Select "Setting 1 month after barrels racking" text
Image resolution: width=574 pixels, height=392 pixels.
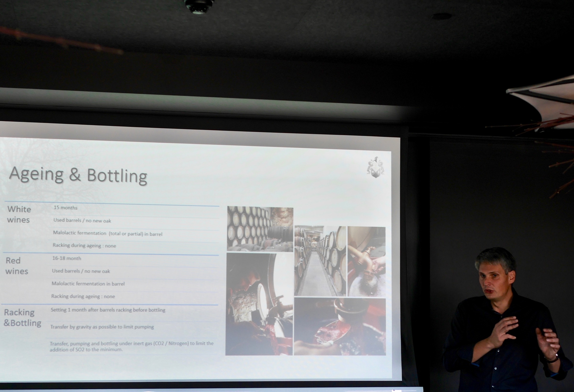point(108,310)
